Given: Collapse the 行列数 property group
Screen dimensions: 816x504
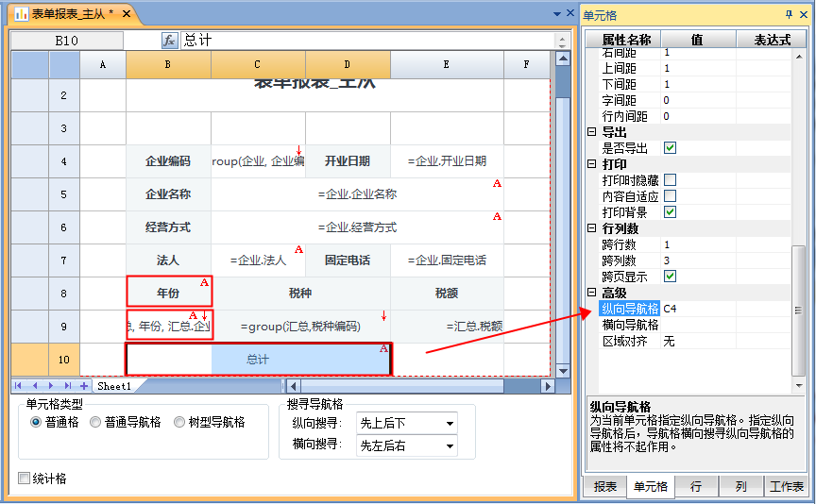Looking at the screenshot, I should coord(592,228).
